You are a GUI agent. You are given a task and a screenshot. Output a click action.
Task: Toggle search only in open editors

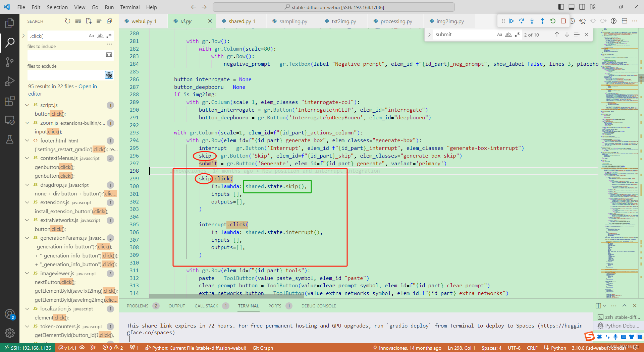click(x=109, y=55)
